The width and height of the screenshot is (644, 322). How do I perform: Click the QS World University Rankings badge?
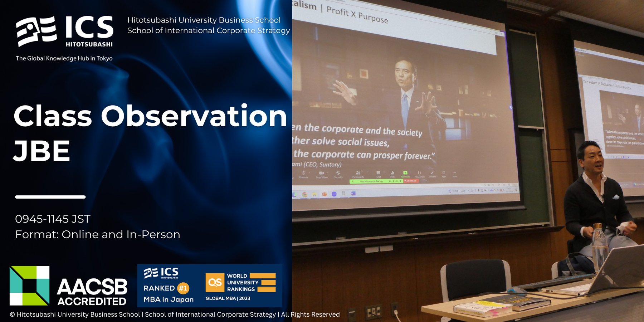click(240, 287)
